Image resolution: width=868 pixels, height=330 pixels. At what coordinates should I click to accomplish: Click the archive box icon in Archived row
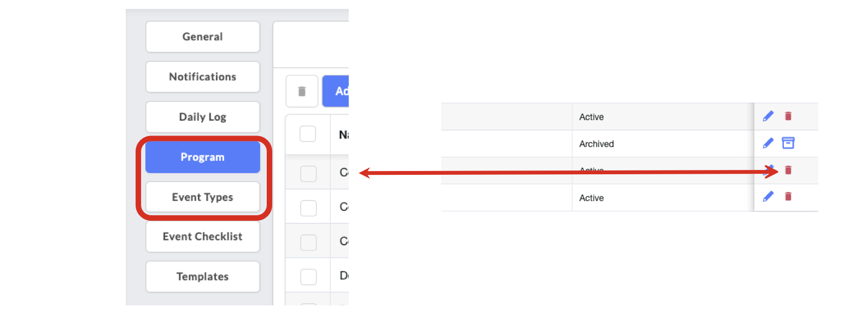[x=788, y=143]
